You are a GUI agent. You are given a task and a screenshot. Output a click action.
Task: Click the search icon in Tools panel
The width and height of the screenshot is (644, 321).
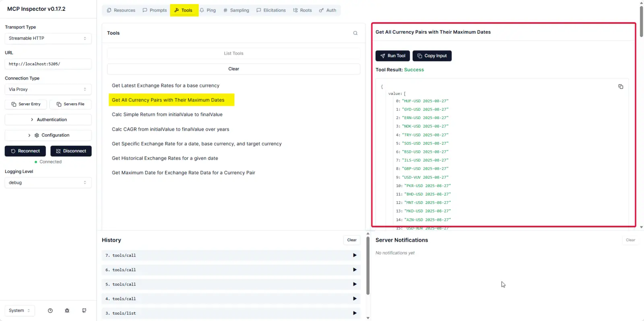click(355, 33)
